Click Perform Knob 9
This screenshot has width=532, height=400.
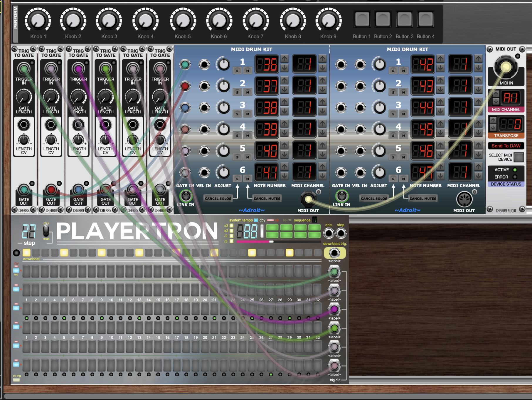328,20
